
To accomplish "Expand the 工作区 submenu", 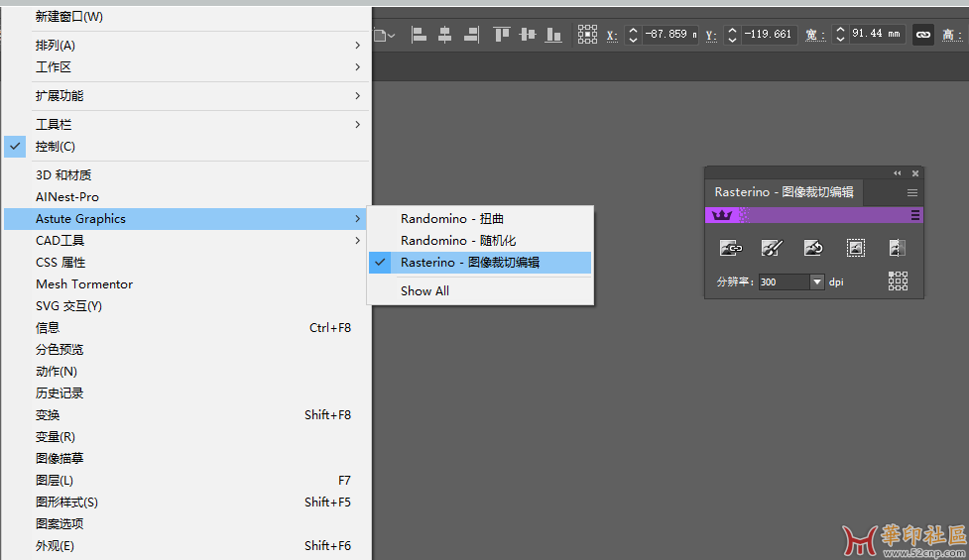I will click(186, 66).
